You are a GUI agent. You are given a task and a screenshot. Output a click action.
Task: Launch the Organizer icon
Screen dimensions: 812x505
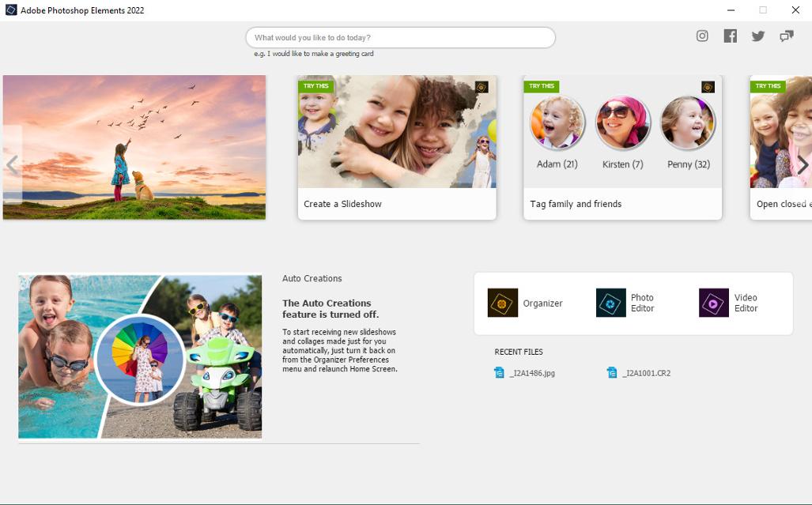coord(502,303)
